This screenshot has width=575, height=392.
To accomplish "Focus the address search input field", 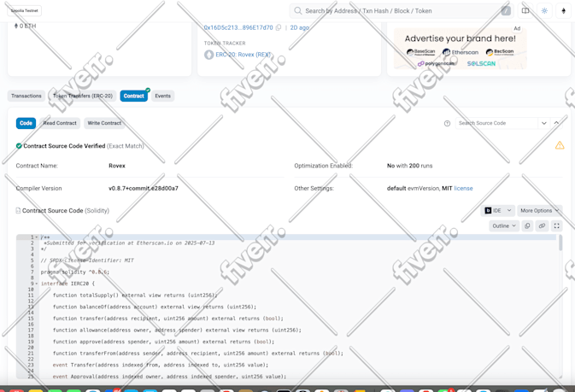I will coord(402,11).
